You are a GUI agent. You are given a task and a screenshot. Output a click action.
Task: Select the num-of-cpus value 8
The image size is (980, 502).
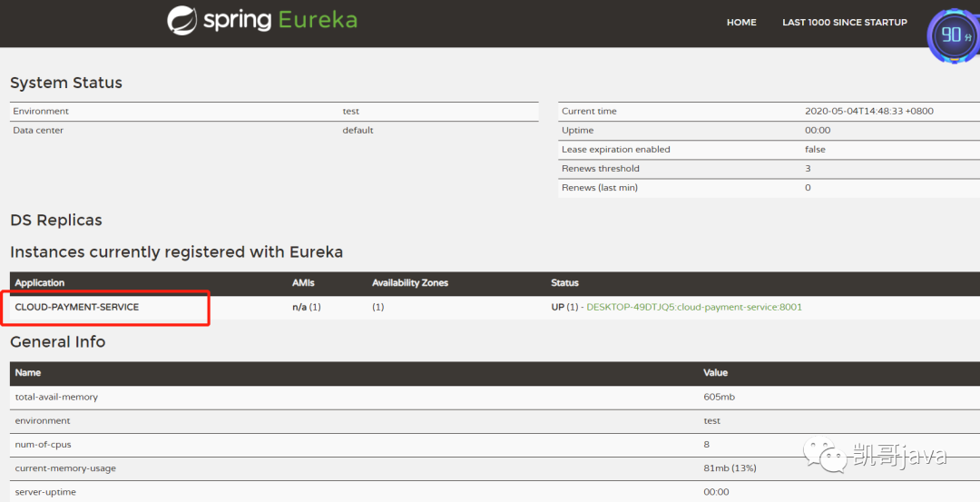[x=706, y=445]
